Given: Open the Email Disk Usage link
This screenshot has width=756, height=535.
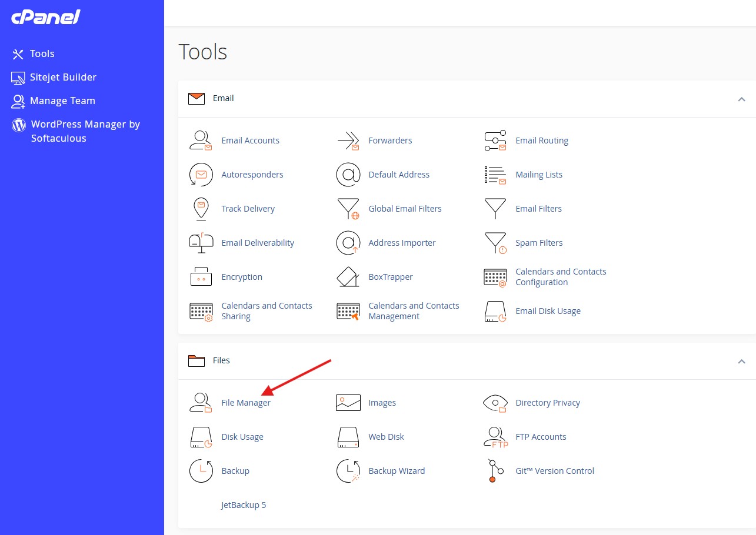Looking at the screenshot, I should pyautogui.click(x=548, y=311).
